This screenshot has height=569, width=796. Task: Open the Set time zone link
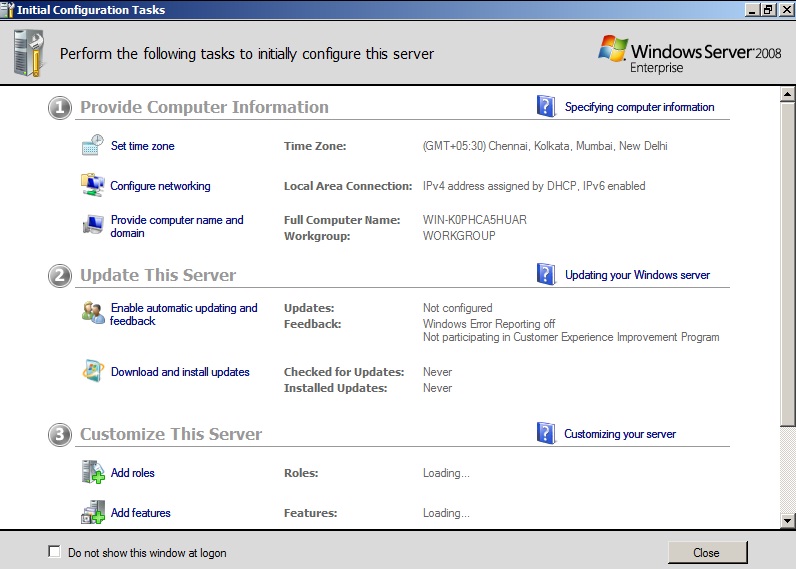point(142,146)
